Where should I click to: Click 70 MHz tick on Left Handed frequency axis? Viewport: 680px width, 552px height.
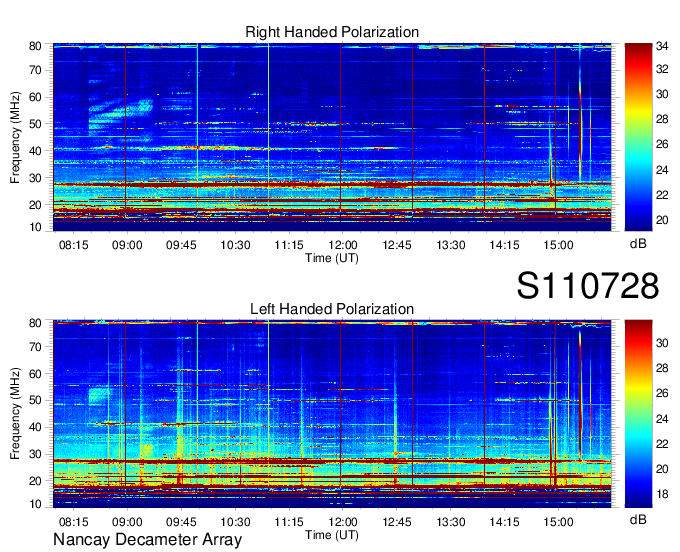click(35, 346)
